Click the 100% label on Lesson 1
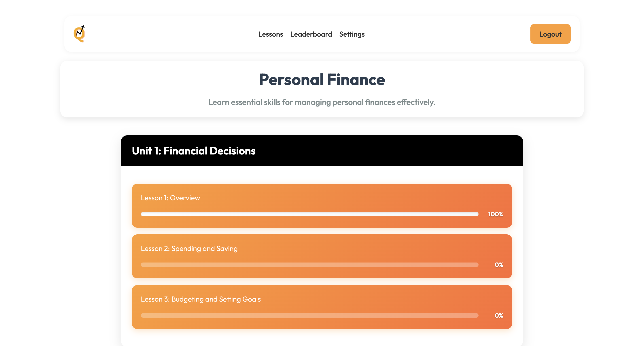The width and height of the screenshot is (644, 346). [496, 214]
